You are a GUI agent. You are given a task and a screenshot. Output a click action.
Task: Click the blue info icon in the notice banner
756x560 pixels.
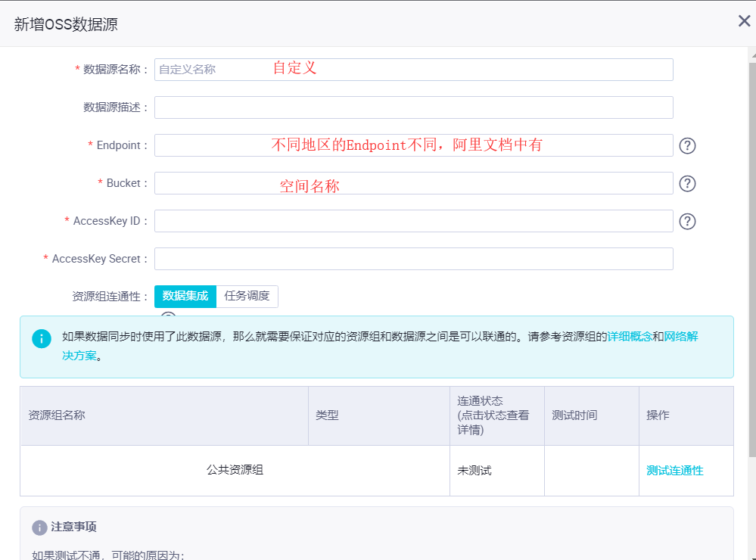(42, 338)
